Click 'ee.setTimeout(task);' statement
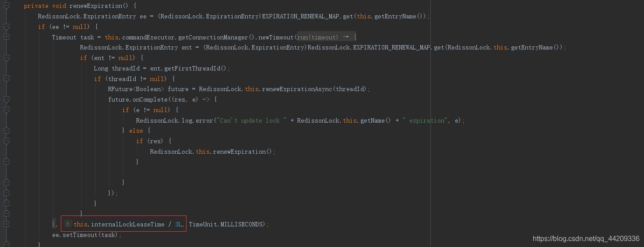 point(86,235)
